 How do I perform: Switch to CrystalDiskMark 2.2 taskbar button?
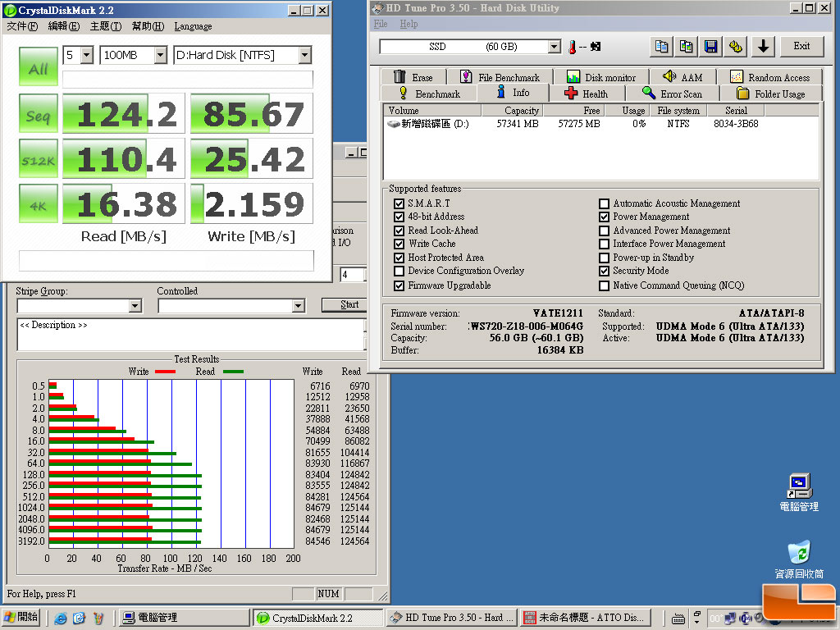pyautogui.click(x=318, y=618)
